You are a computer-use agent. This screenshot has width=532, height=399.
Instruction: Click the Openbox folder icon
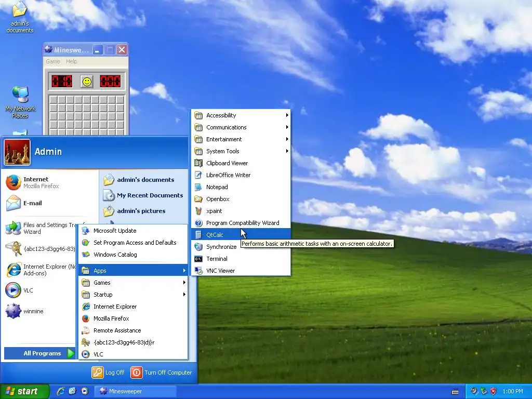(198, 199)
